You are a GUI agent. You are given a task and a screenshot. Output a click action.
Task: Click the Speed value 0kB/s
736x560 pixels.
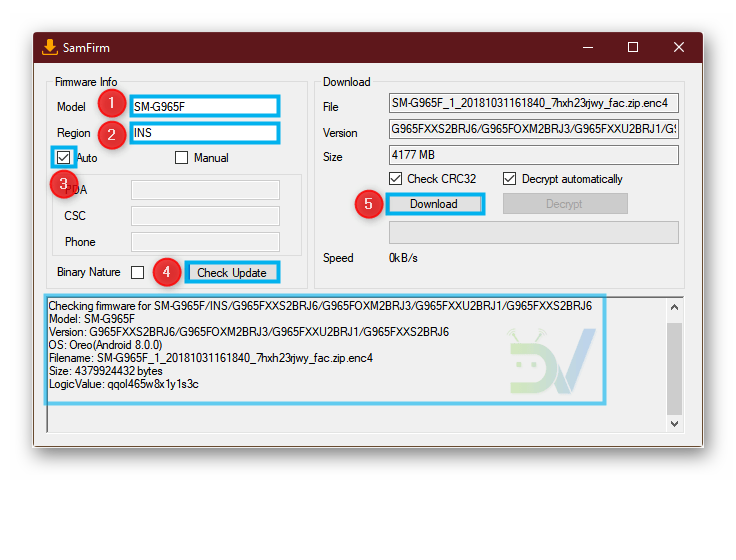pos(403,258)
